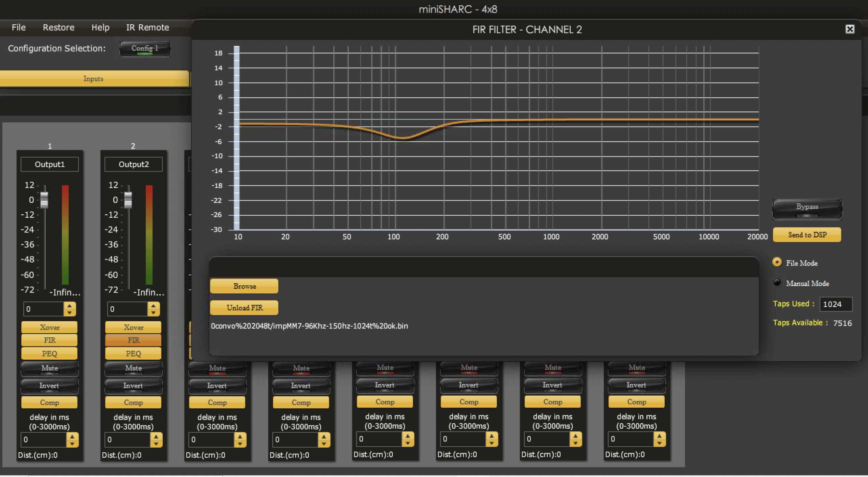Open the PEQ settings for Output1

(x=49, y=354)
